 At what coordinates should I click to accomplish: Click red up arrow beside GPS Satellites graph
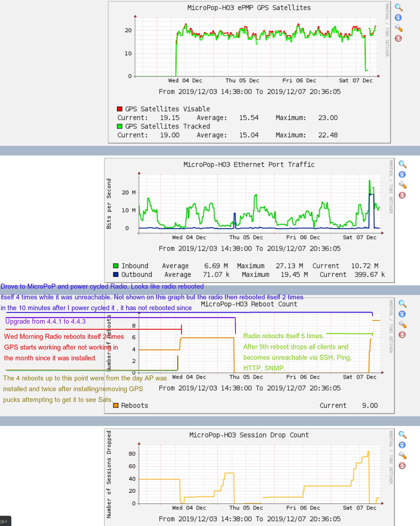pos(398,38)
